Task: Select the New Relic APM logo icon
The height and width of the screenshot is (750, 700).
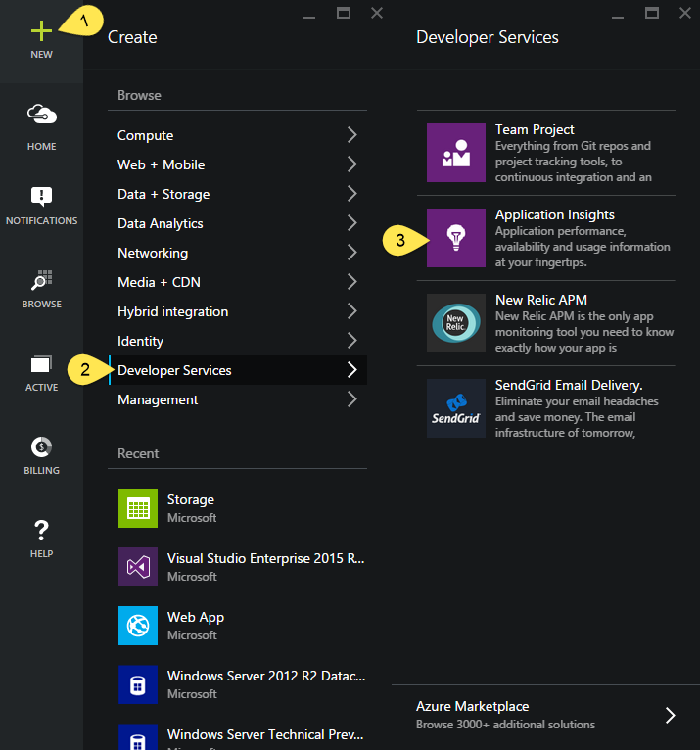Action: tap(456, 323)
